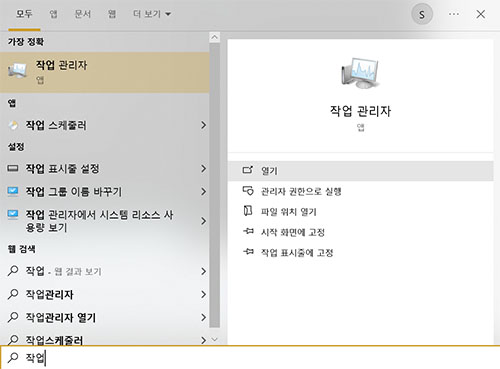Viewport: 500px width, 369px height.
Task: Click the search box magnifier icon
Action: [13, 357]
